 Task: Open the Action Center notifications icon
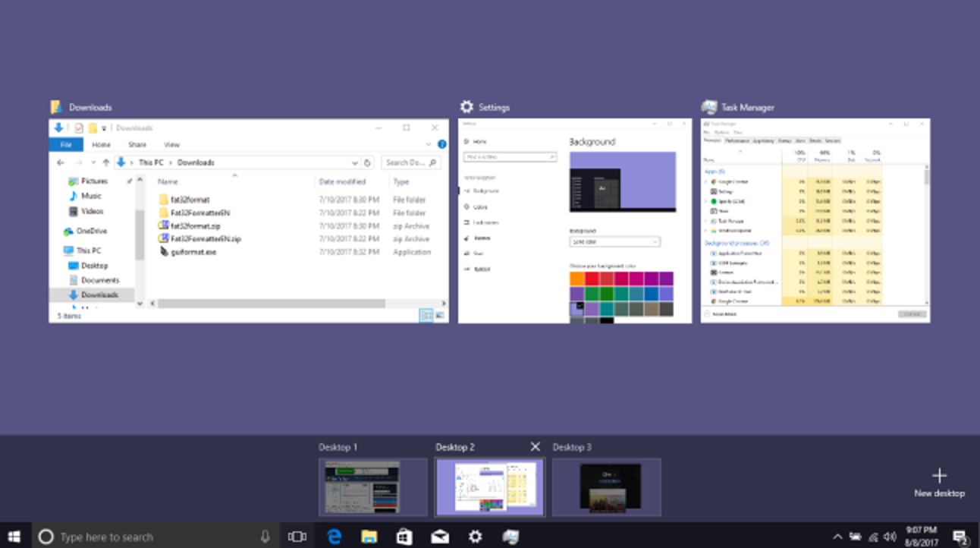tap(960, 537)
